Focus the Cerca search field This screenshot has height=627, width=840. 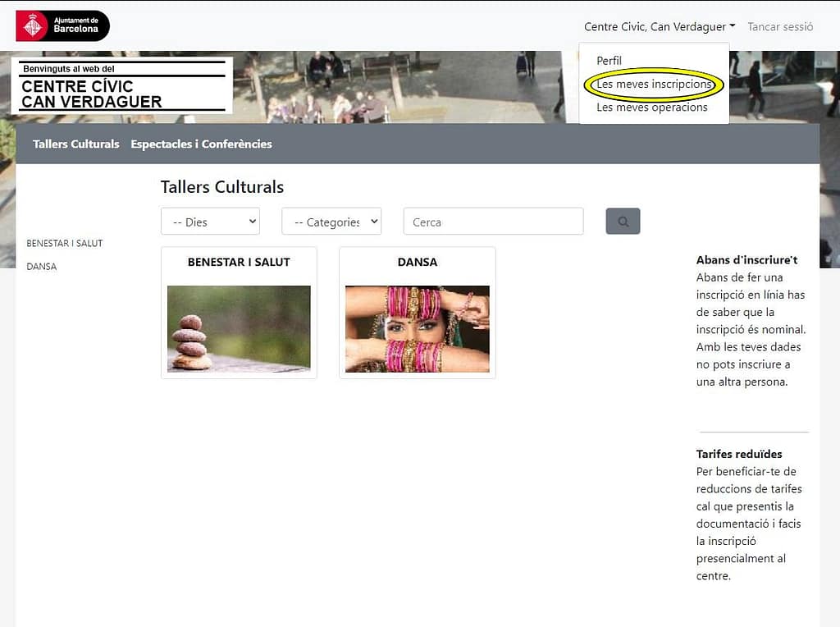pyautogui.click(x=493, y=222)
